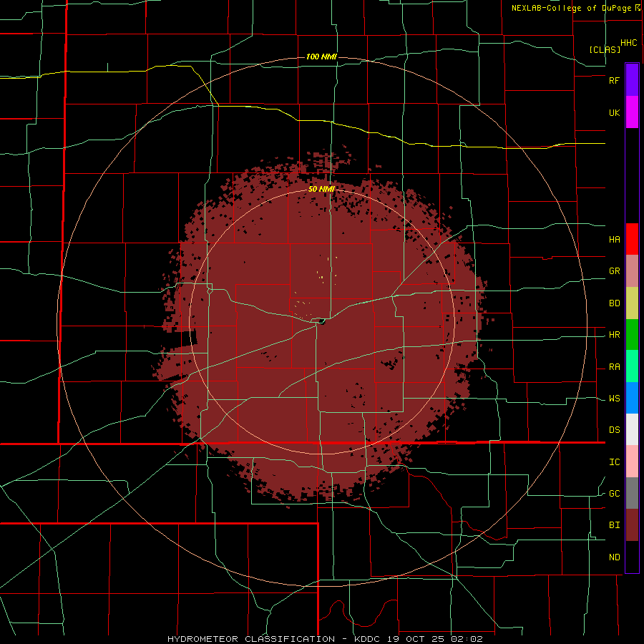Click the RF legend label
Screen dimensions: 644x644
614,80
